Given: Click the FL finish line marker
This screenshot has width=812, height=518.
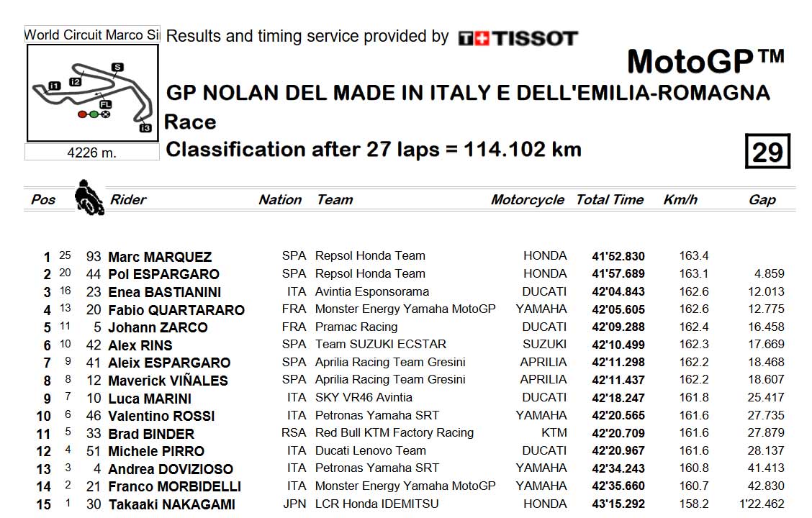Looking at the screenshot, I should (105, 104).
